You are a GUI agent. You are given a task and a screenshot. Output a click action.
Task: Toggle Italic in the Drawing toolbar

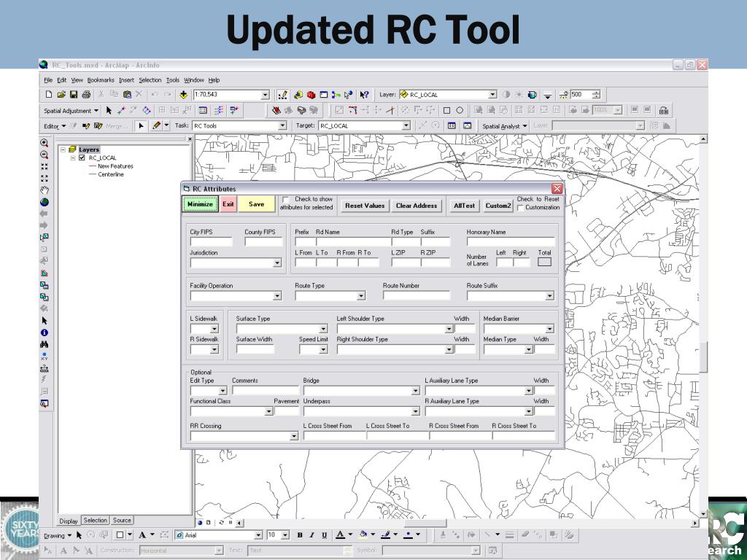312,535
